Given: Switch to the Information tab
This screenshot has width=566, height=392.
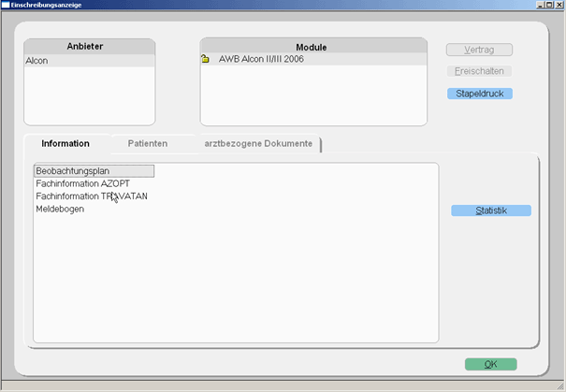Looking at the screenshot, I should pos(65,144).
